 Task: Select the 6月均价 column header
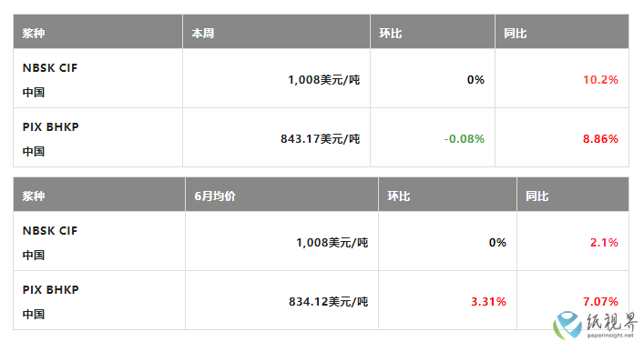(215, 196)
